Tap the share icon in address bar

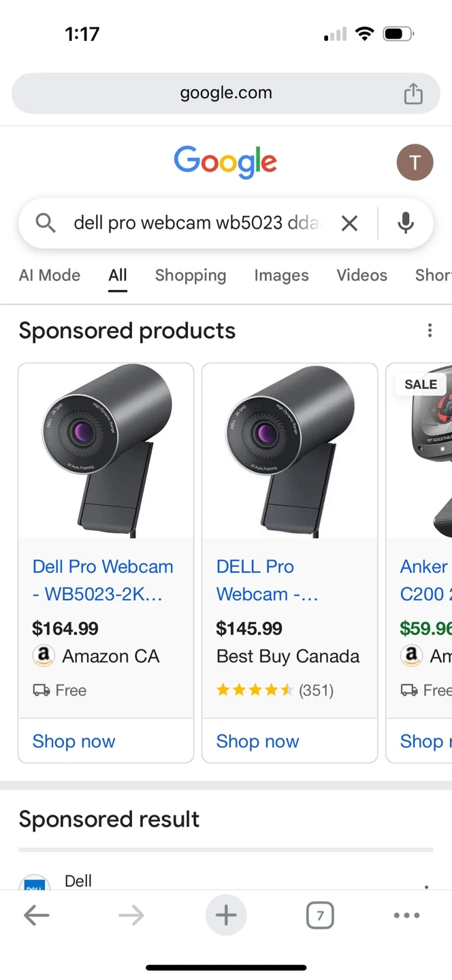413,93
